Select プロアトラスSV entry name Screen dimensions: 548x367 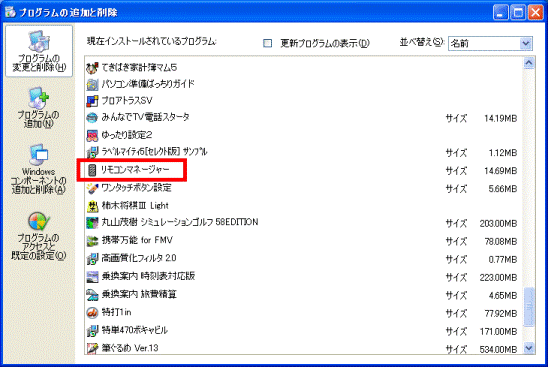point(127,101)
